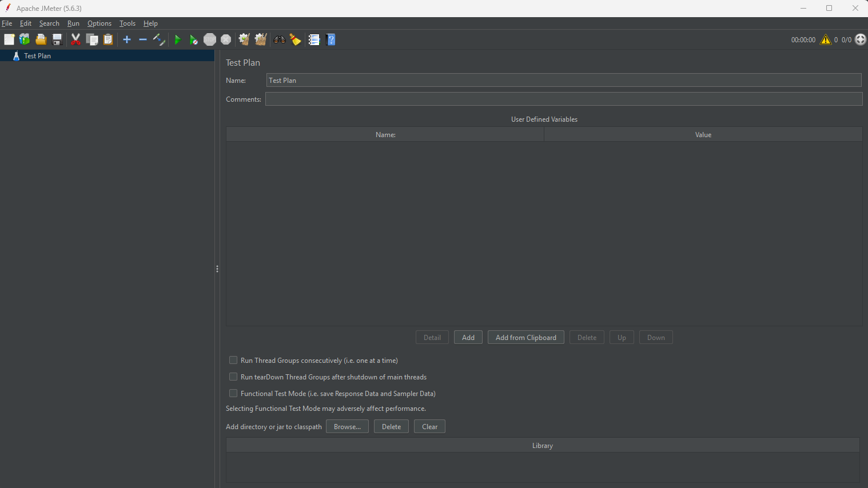Click the New test plan icon
The height and width of the screenshot is (488, 868).
pos(9,39)
